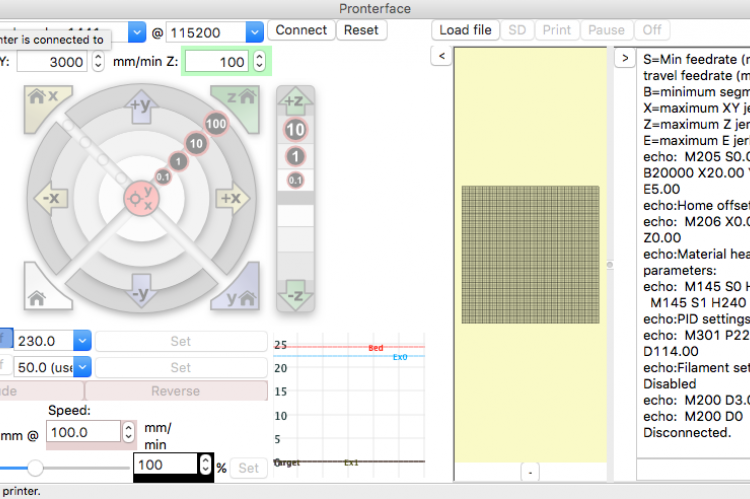The width and height of the screenshot is (750, 499).
Task: Click the G-code command input field
Action: point(693,469)
